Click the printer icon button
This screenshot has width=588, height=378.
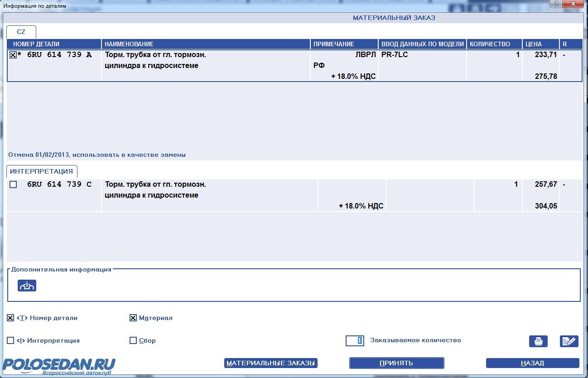click(x=538, y=341)
